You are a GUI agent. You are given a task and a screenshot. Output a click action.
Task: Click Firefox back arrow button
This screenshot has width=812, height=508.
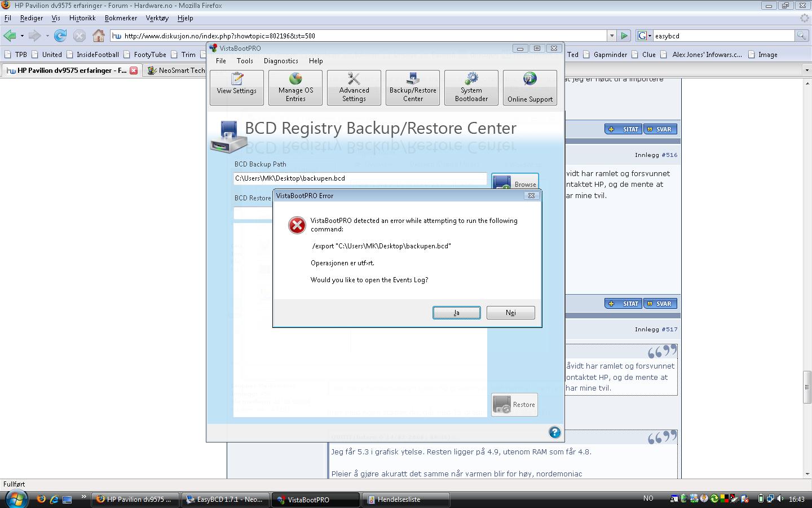[x=10, y=36]
